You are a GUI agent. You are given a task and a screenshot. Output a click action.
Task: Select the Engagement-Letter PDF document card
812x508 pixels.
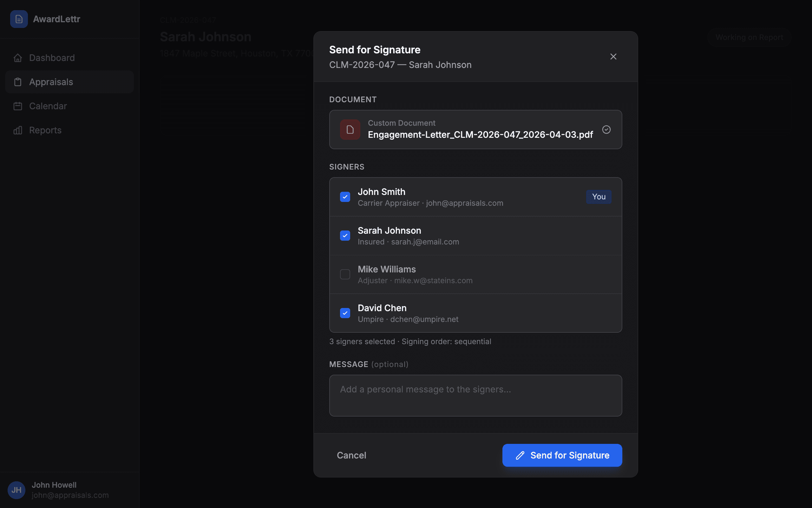475,130
